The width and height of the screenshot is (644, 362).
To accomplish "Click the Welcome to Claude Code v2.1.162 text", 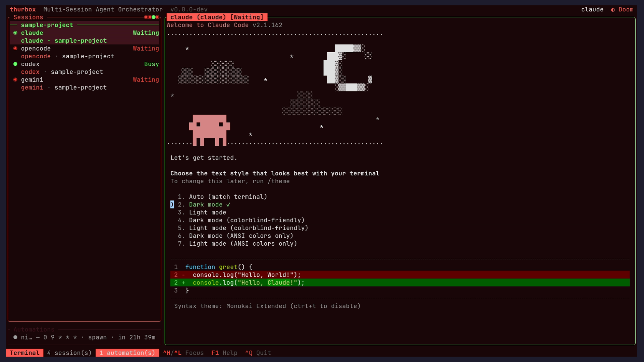I will pos(224,25).
